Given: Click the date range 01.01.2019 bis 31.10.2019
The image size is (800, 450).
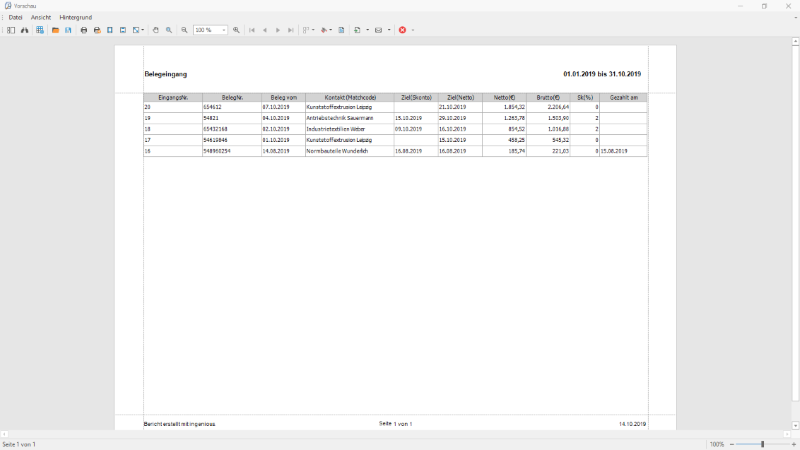Looking at the screenshot, I should (602, 74).
